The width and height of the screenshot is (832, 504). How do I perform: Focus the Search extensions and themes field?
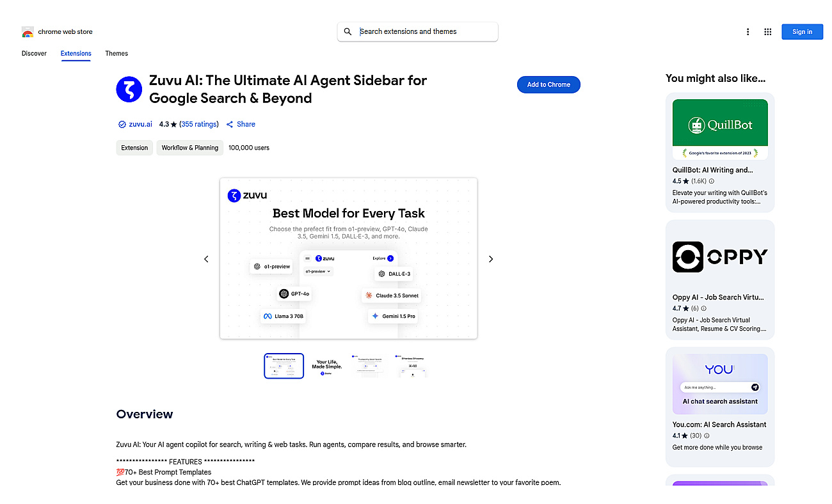(418, 31)
